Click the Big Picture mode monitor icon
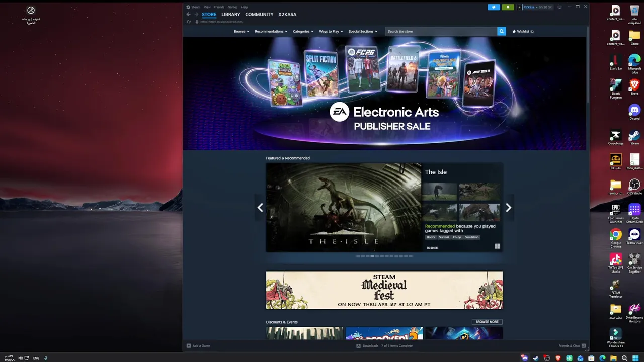The image size is (644, 362). pos(559,7)
